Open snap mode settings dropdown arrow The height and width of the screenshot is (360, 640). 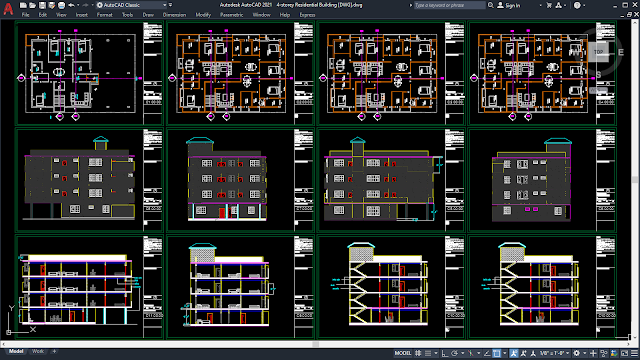point(436,353)
